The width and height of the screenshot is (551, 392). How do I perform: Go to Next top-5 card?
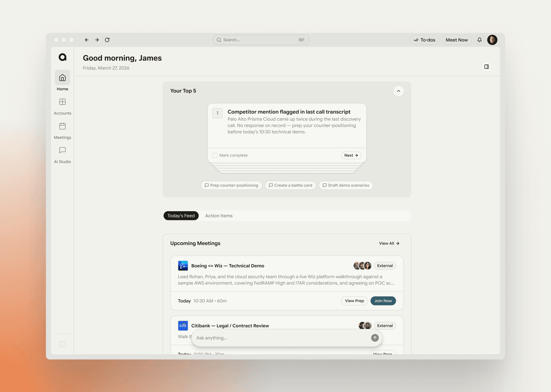(x=351, y=155)
